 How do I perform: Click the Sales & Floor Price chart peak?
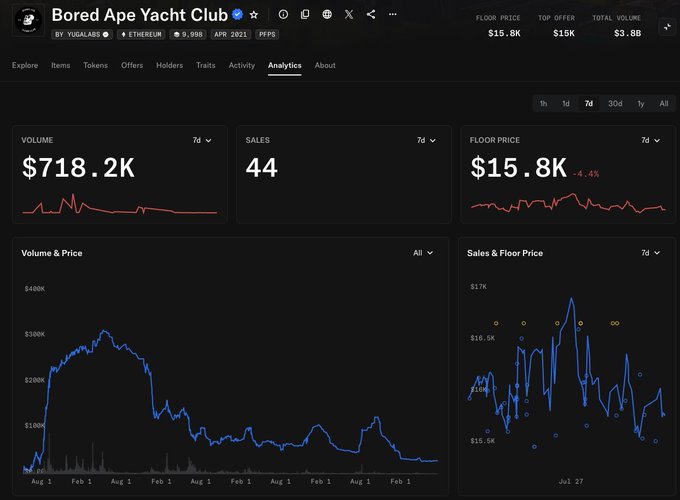coord(572,298)
